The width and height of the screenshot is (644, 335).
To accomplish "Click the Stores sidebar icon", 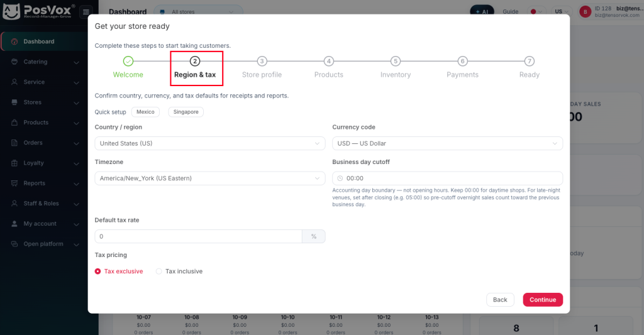I will [x=14, y=102].
